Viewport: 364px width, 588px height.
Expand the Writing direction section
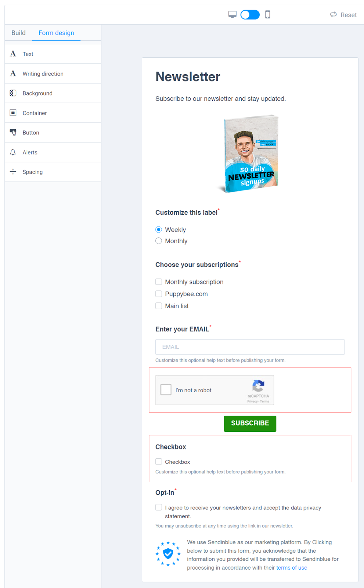click(x=53, y=73)
